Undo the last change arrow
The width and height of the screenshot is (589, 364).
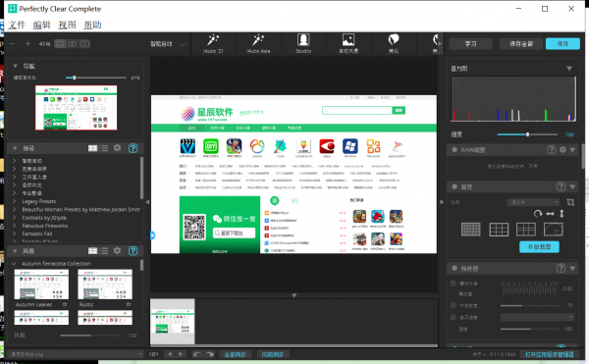pyautogui.click(x=197, y=354)
